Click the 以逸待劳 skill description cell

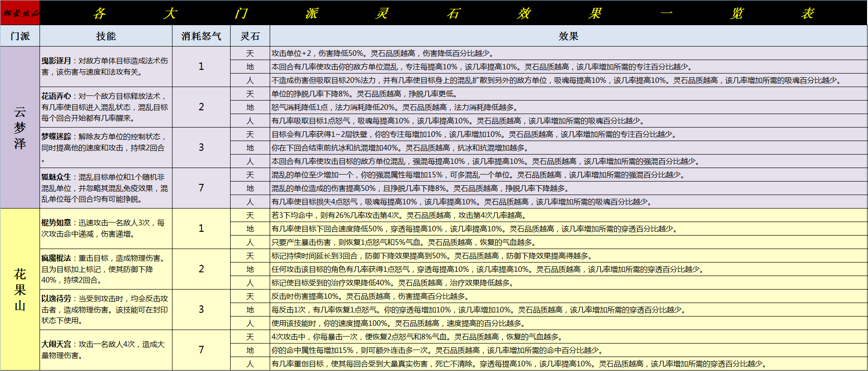(106, 310)
